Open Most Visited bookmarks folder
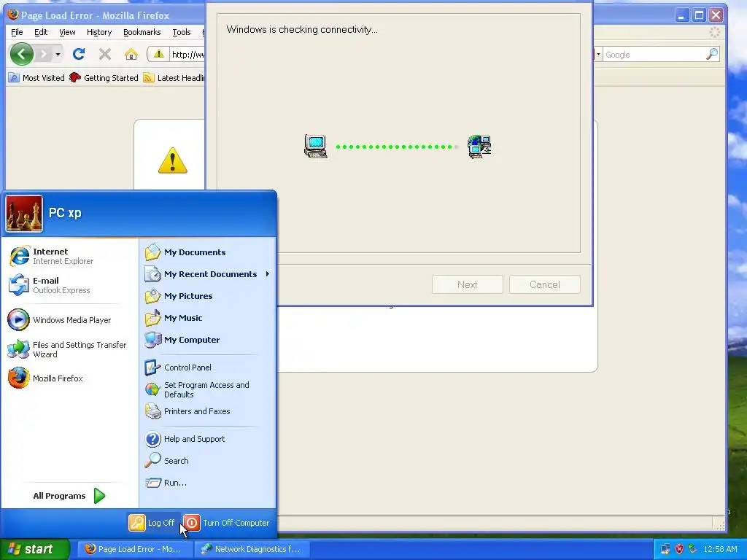This screenshot has width=747, height=560. click(x=36, y=77)
